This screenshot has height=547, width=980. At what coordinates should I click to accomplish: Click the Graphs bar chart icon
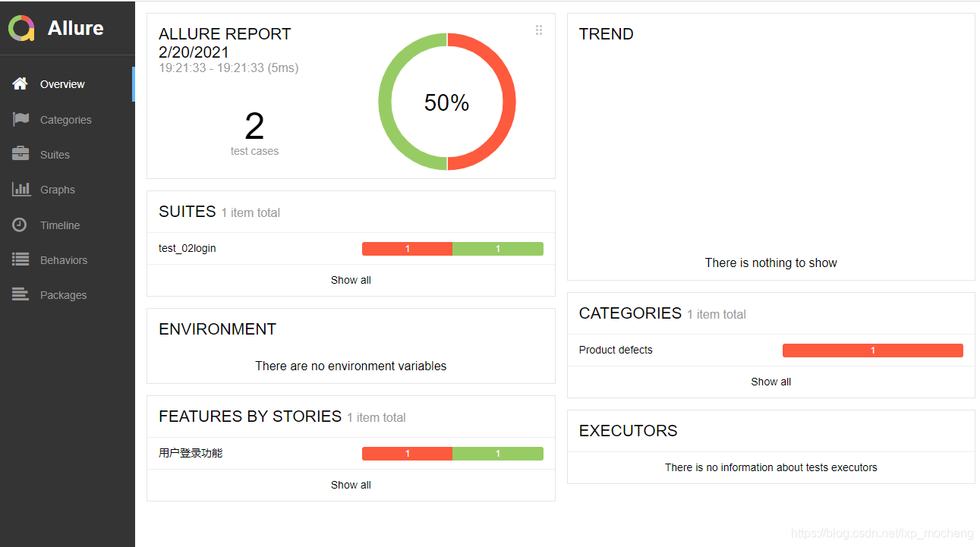[21, 189]
